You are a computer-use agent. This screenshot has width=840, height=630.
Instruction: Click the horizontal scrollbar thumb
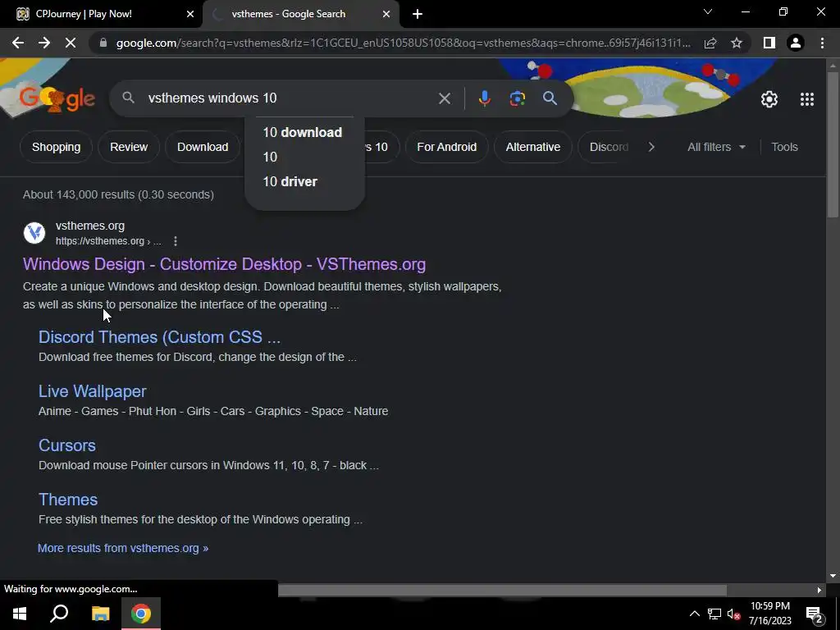[502, 590]
